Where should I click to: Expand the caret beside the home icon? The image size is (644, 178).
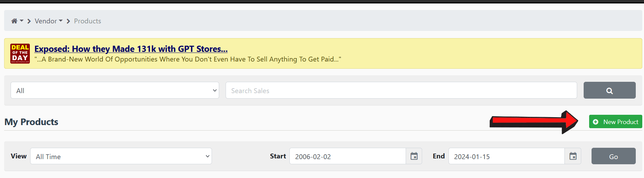pos(22,21)
